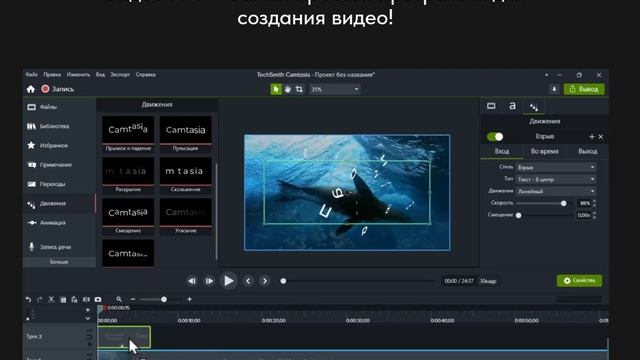
Task: Click the previous marker chevron button
Action: tap(248, 281)
